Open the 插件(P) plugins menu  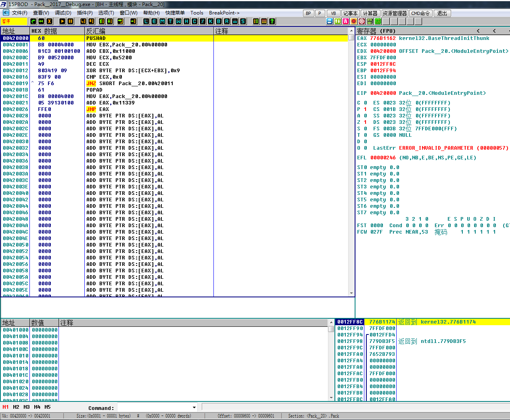coord(85,13)
